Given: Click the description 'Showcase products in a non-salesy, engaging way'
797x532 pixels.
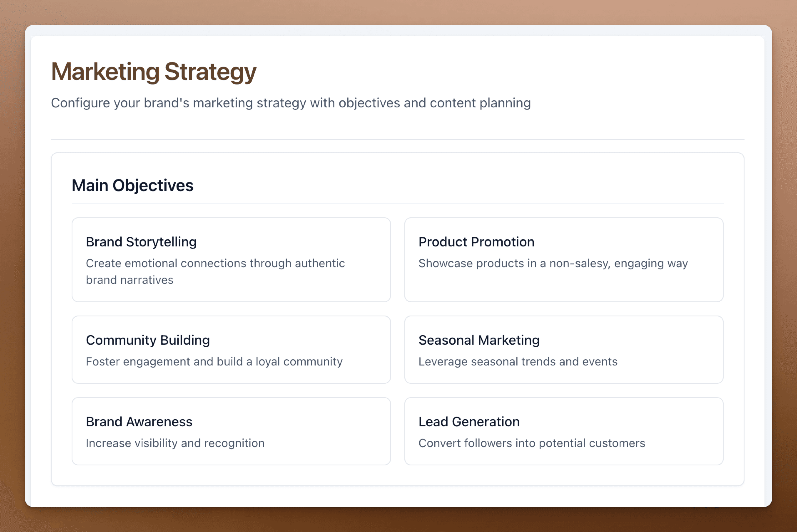Looking at the screenshot, I should (x=553, y=264).
